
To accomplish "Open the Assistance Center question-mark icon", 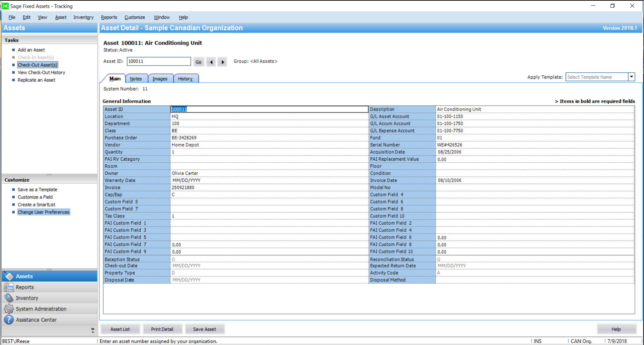I will pos(9,320).
